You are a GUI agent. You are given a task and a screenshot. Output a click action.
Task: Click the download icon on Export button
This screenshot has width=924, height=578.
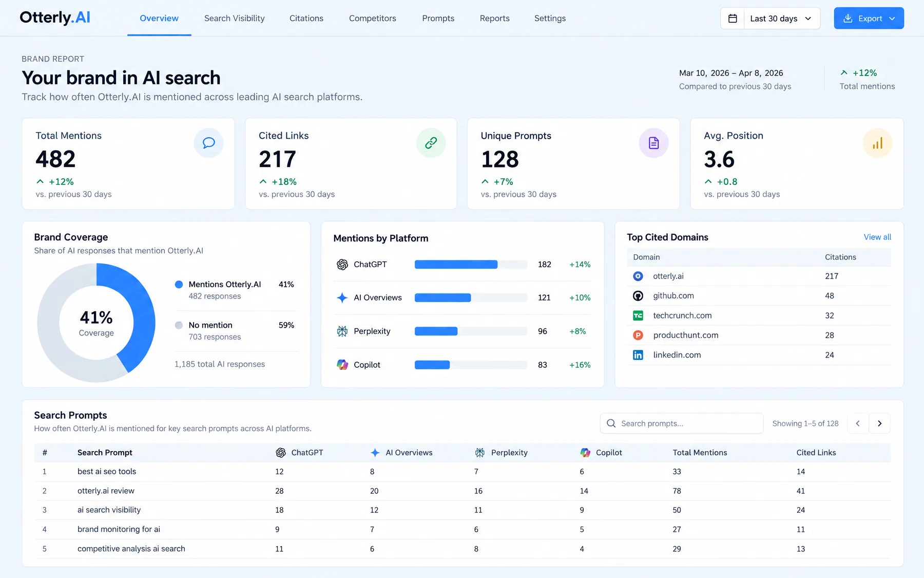coord(848,18)
